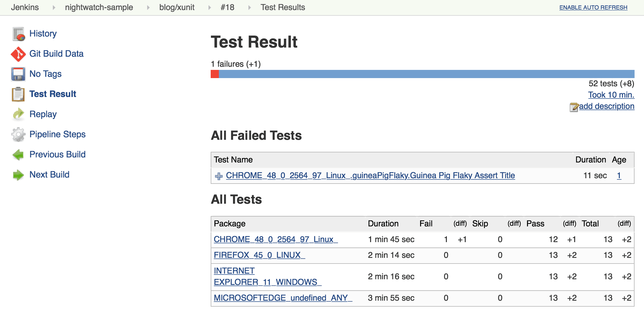Open the History panel icon
Screen dimensions: 644x318
point(18,33)
